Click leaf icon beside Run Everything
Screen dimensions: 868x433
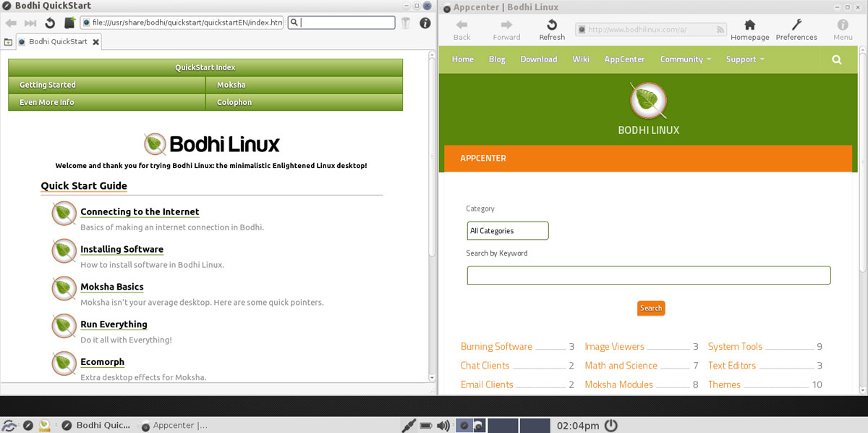64,327
